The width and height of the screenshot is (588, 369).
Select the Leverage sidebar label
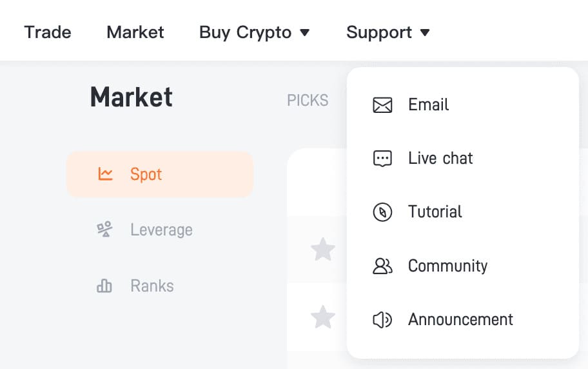(x=161, y=230)
